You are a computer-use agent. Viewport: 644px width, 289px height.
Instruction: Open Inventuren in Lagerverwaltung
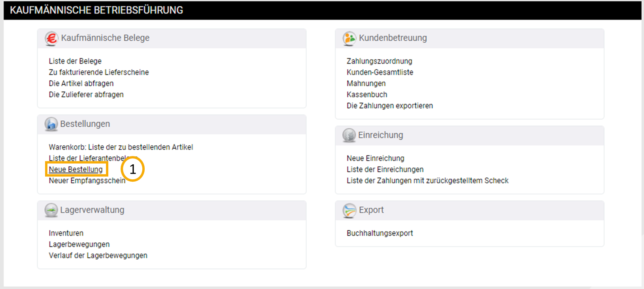[66, 233]
